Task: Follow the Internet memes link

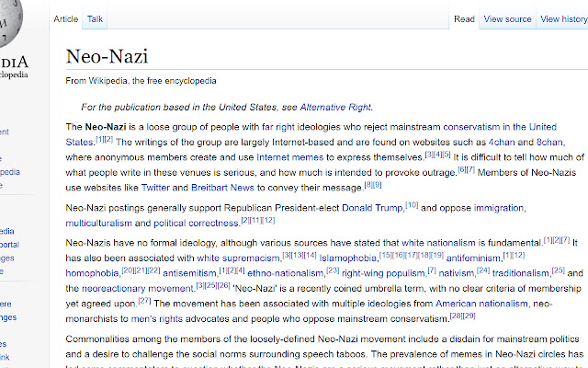Action: coord(289,157)
